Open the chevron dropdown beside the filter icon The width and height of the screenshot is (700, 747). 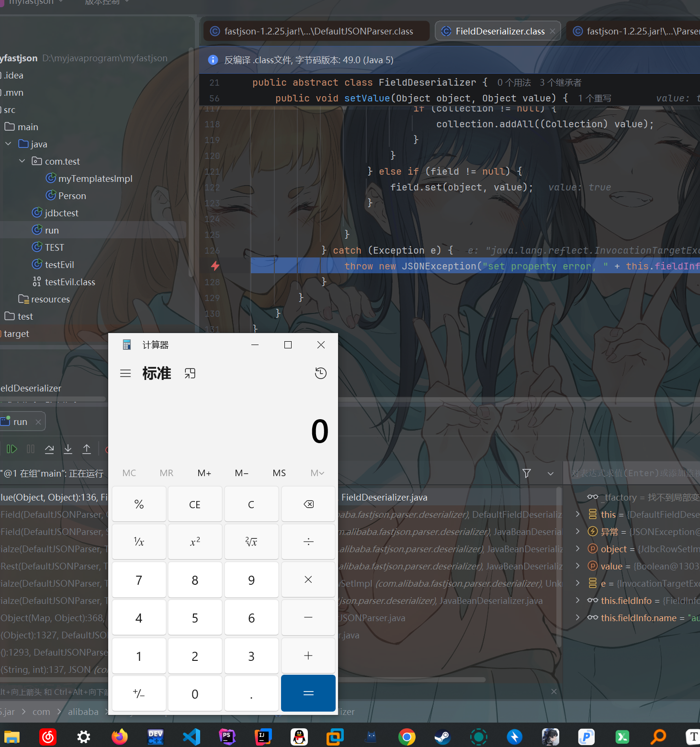[x=551, y=473]
